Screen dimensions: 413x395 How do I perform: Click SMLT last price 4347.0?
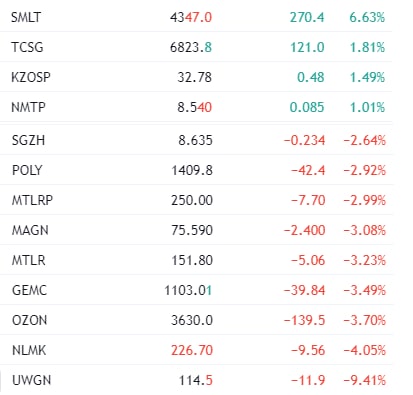(x=191, y=17)
